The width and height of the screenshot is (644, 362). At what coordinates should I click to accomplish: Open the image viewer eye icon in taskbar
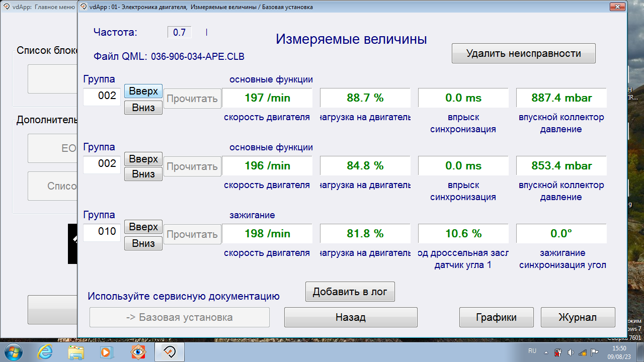click(x=138, y=351)
